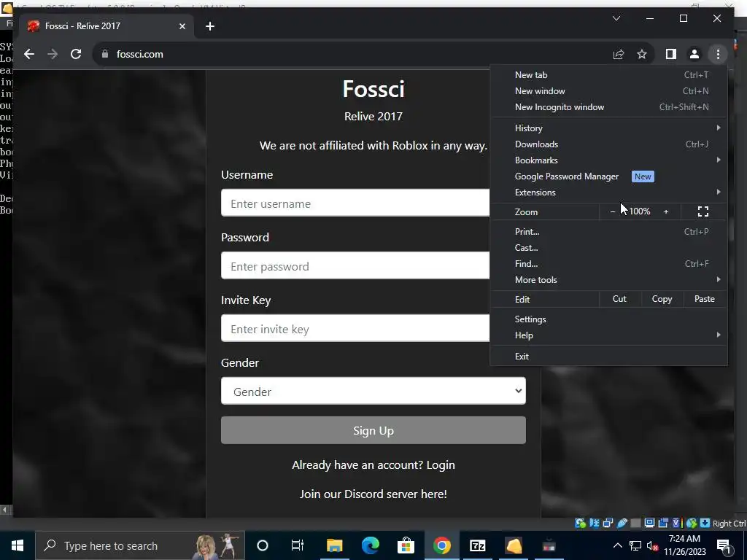747x560 pixels.
Task: Click the Password input field
Action: 355,265
